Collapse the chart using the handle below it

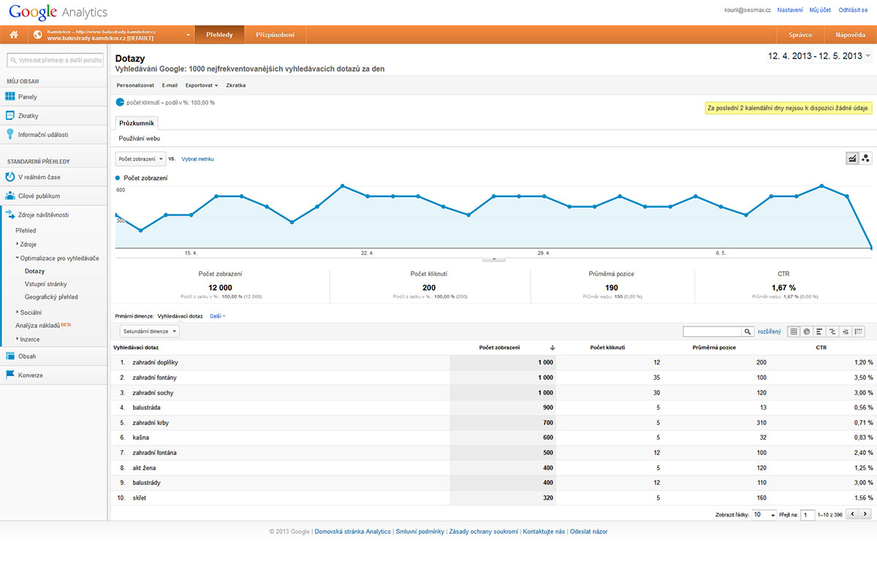[494, 258]
